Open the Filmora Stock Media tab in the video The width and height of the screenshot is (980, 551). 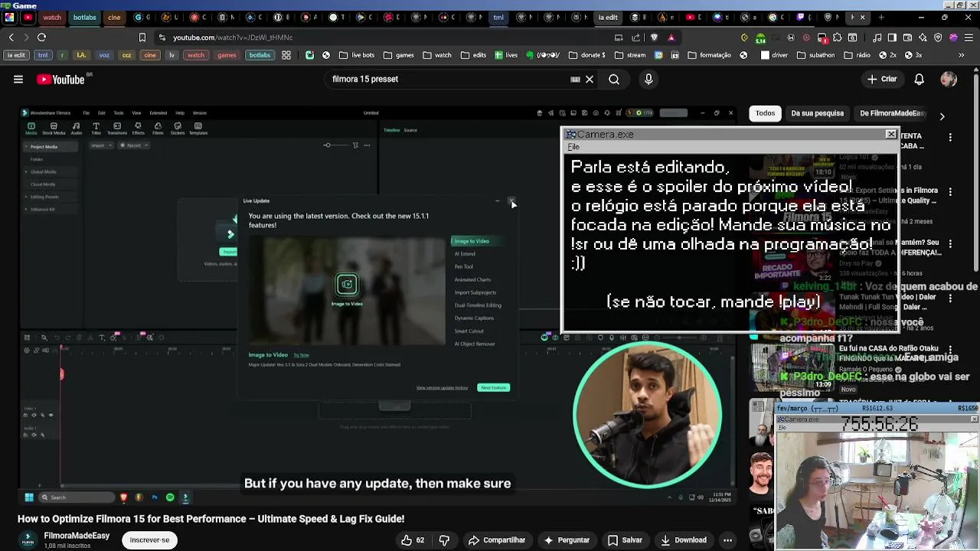[x=54, y=129]
